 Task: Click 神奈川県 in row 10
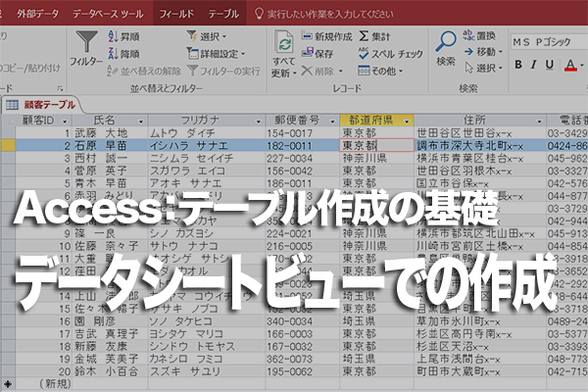[x=377, y=246]
